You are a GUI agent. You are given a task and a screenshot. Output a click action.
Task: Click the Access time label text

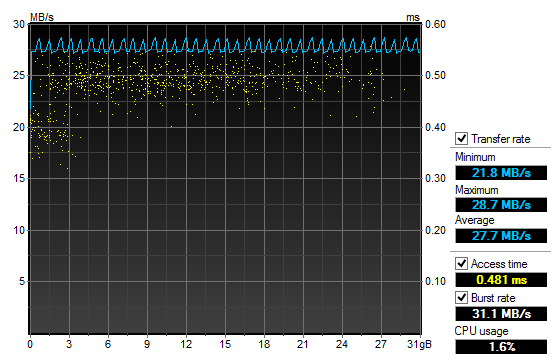pos(499,264)
